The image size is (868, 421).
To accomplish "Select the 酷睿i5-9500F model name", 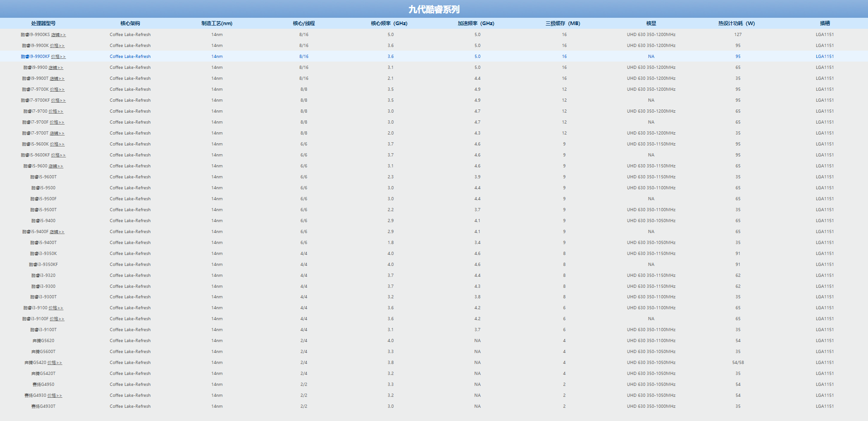I will click(43, 199).
